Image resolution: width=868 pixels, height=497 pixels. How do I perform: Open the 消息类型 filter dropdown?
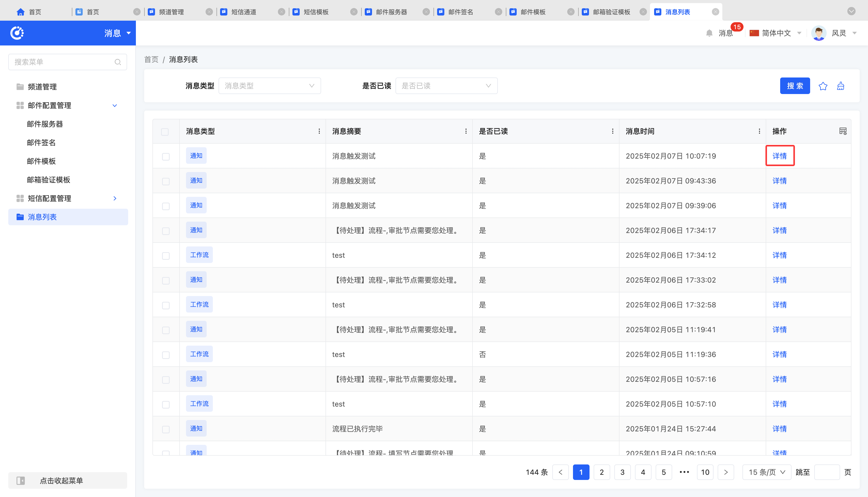[x=269, y=86]
